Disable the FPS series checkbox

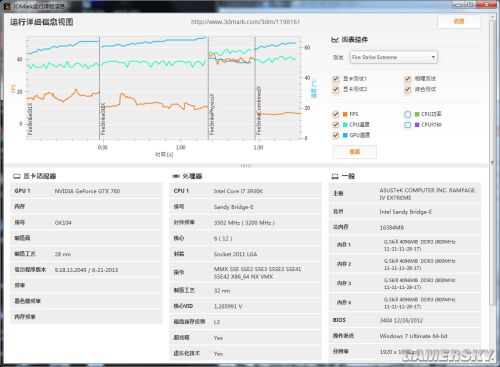tap(336, 114)
